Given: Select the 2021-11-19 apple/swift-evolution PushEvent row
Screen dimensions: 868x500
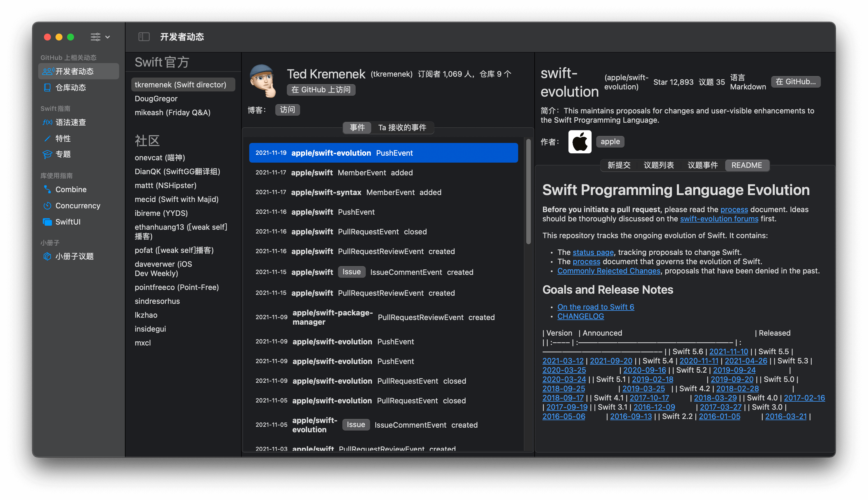Looking at the screenshot, I should click(x=383, y=153).
